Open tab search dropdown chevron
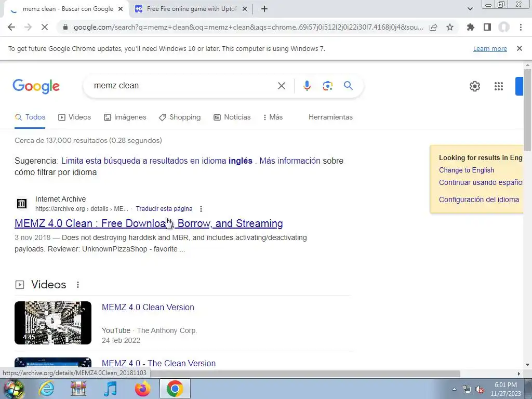This screenshot has width=532, height=399. [x=470, y=9]
